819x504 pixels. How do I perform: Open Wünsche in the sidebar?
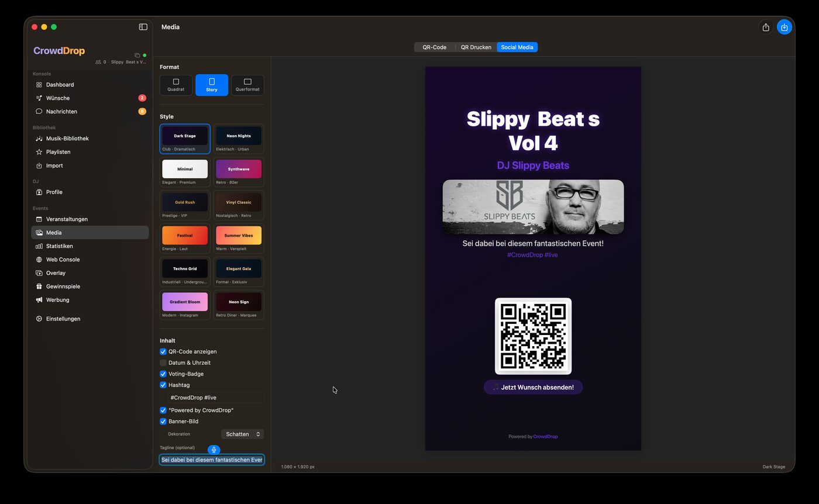point(58,98)
